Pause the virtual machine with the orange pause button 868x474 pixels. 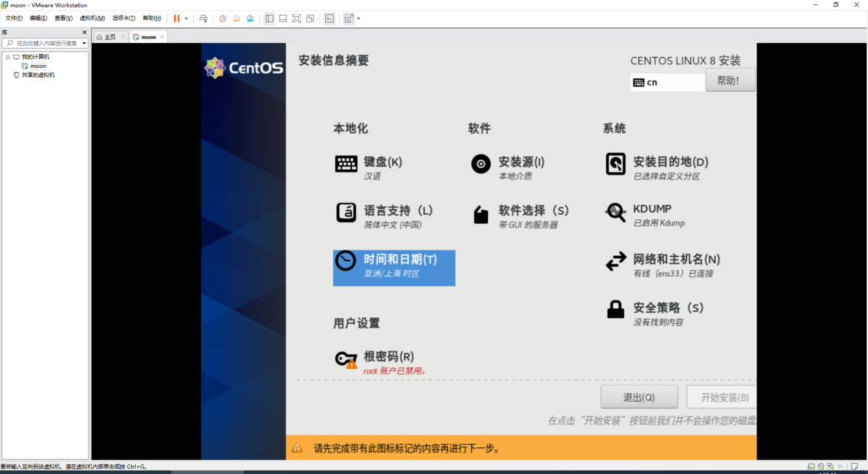coord(177,18)
